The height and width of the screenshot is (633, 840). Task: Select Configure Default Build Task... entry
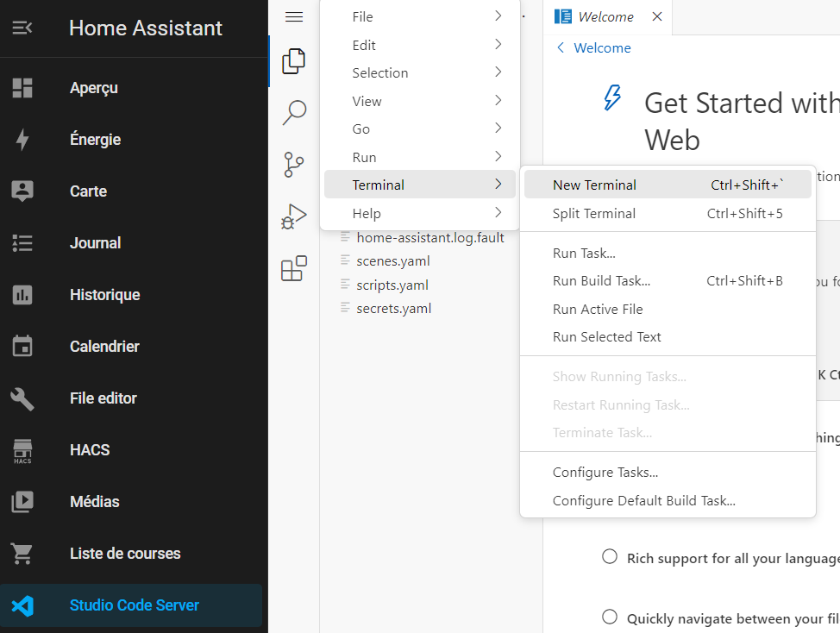[668, 501]
